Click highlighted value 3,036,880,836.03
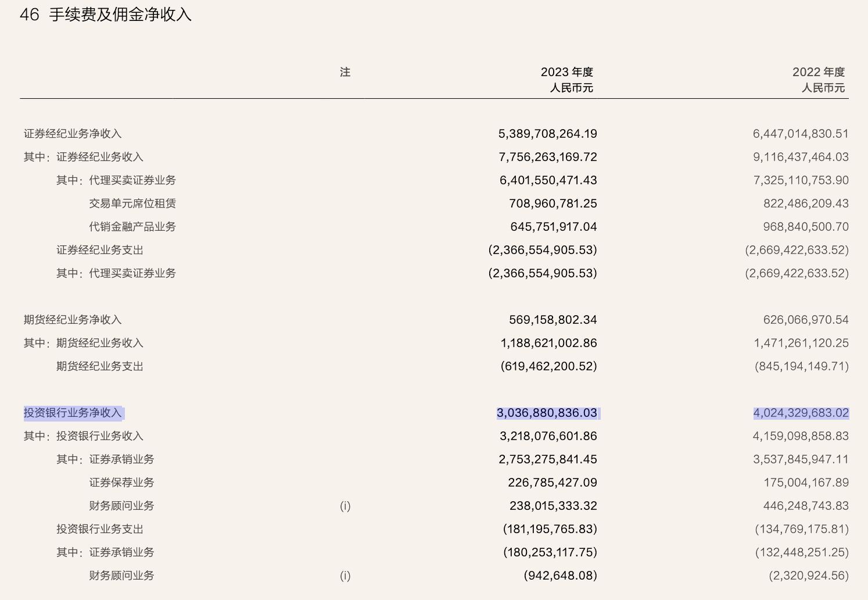 click(x=547, y=413)
